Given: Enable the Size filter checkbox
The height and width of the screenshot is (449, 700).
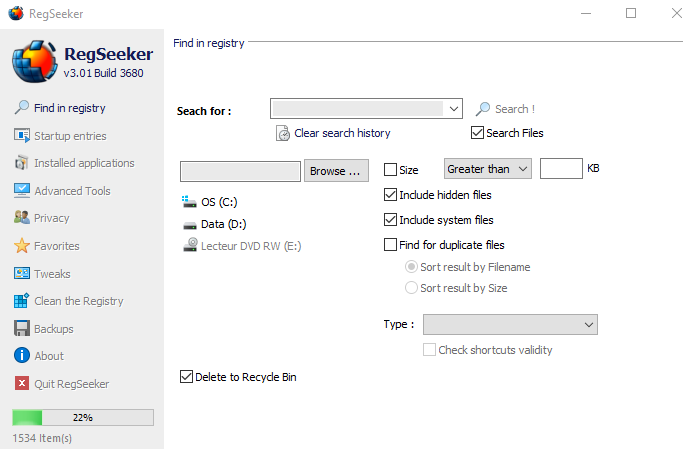Looking at the screenshot, I should pyautogui.click(x=390, y=170).
